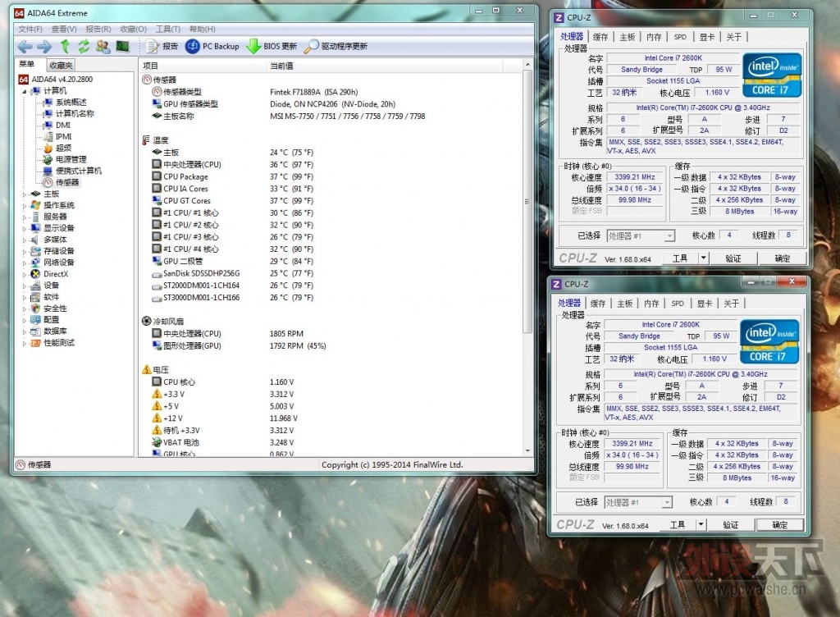Open 关于 tab in lower CPU-Z window
This screenshot has height=617, width=840.
click(731, 304)
